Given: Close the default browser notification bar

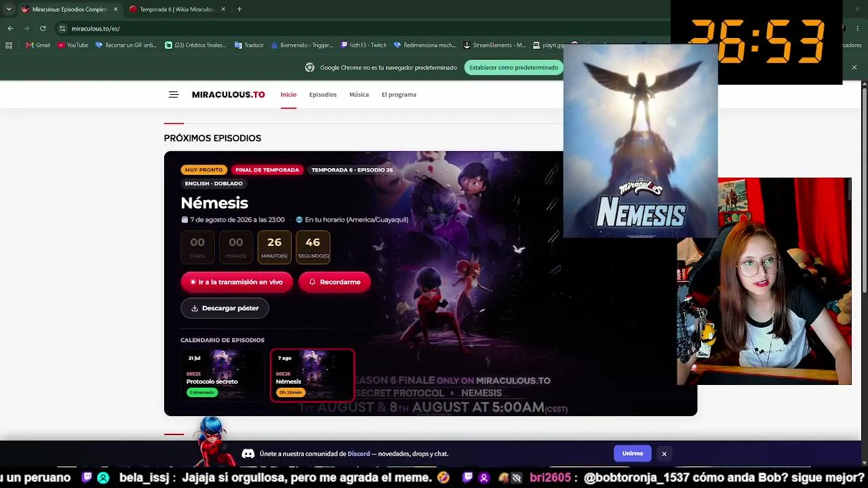Looking at the screenshot, I should click(854, 67).
